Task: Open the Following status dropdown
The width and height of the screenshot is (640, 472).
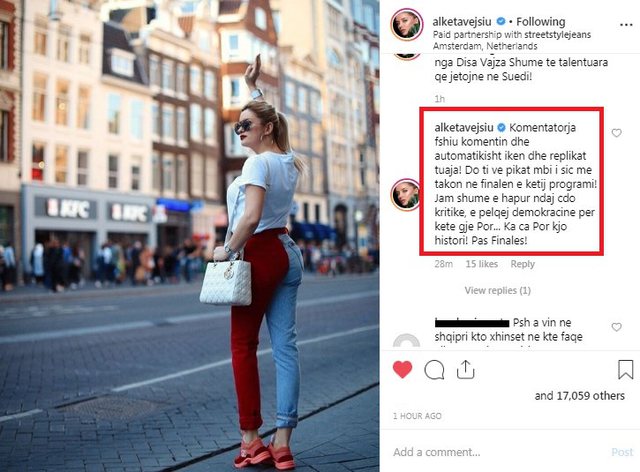Action: (541, 21)
